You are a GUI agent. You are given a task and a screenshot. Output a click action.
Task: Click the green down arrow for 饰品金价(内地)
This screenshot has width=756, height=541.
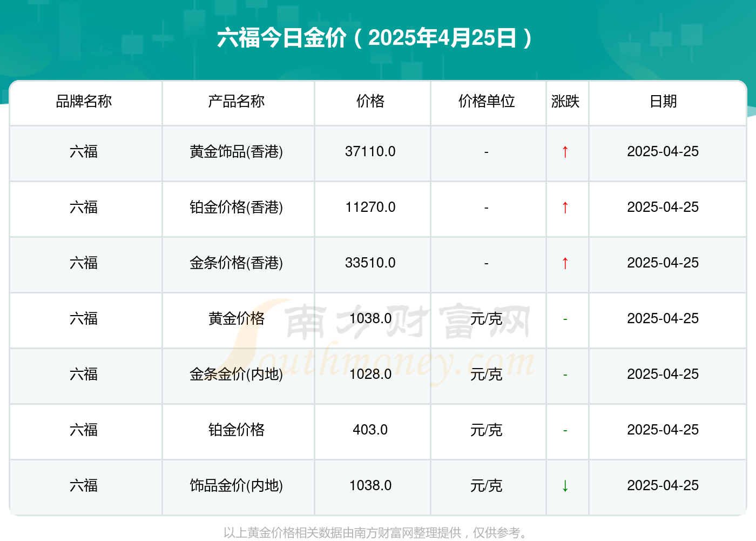point(565,485)
